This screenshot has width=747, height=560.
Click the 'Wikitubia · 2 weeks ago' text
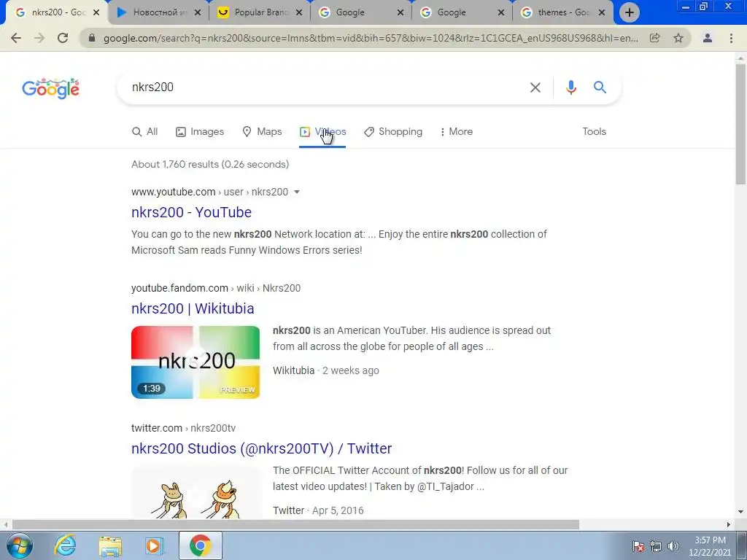tap(326, 370)
